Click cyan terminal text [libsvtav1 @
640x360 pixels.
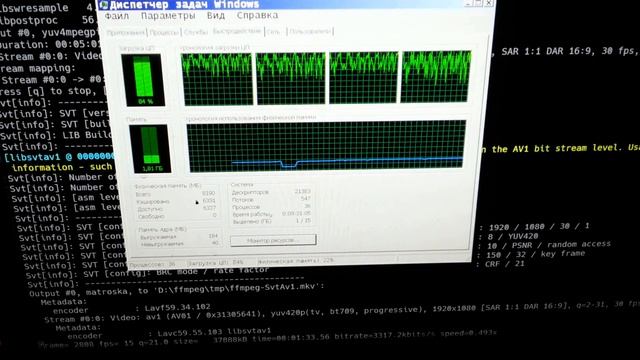pyautogui.click(x=38, y=157)
